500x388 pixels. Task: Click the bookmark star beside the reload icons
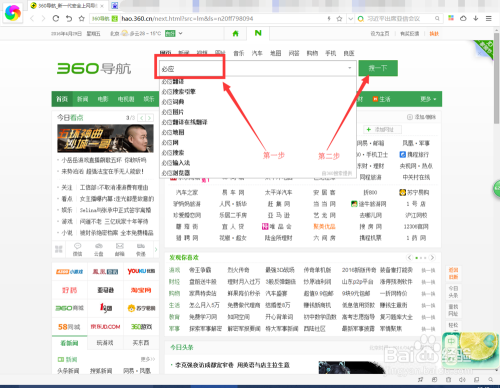coord(81,18)
